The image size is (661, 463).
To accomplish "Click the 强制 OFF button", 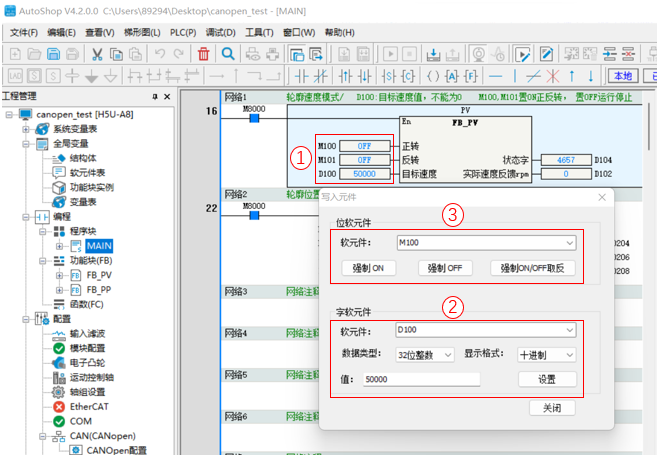I will pos(445,268).
